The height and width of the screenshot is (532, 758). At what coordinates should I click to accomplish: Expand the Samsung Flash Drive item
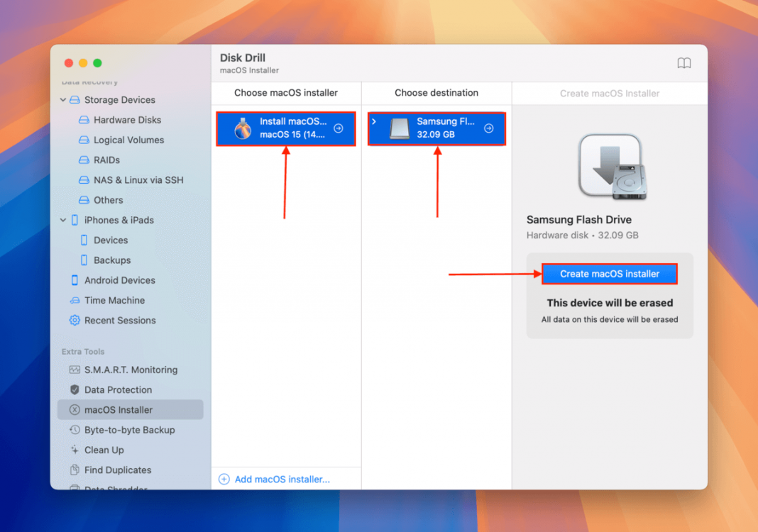coord(374,122)
